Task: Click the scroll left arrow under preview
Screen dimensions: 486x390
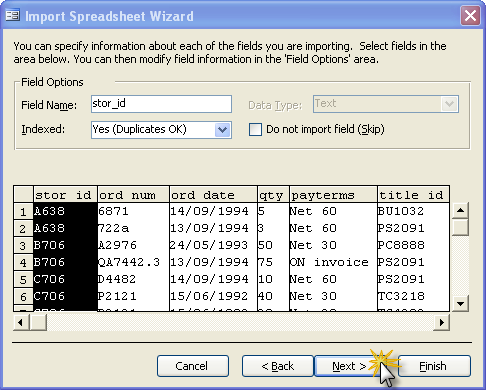Action: point(21,322)
